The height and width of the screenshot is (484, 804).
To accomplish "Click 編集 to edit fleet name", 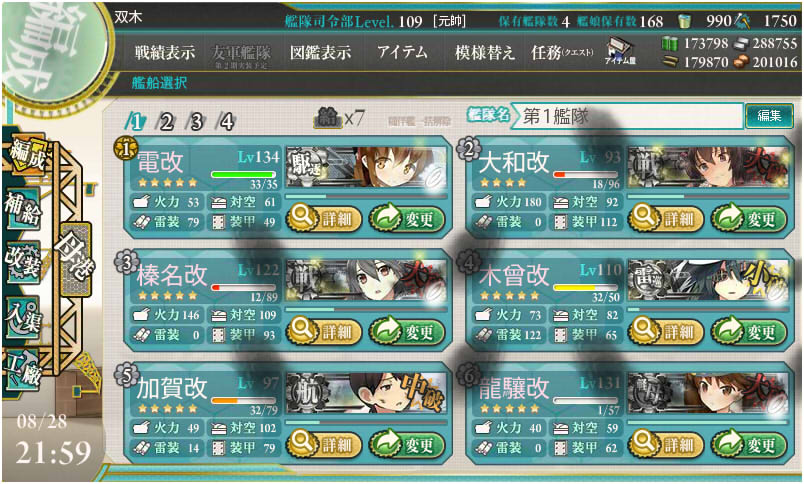I will coord(769,116).
